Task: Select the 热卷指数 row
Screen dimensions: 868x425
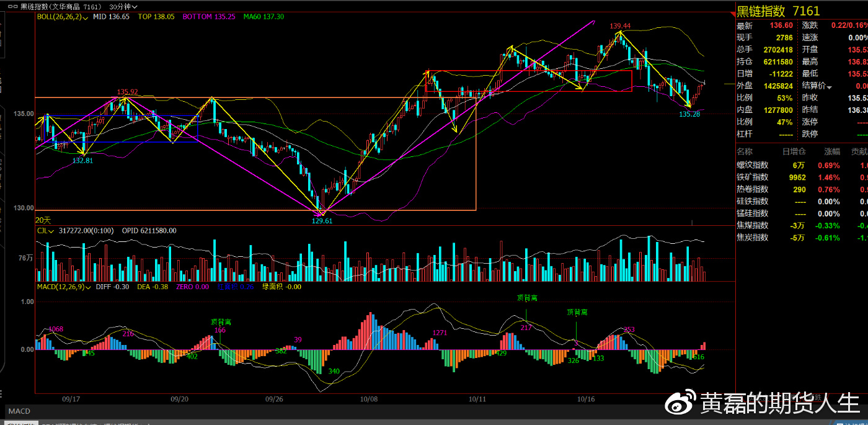Action: click(x=802, y=189)
